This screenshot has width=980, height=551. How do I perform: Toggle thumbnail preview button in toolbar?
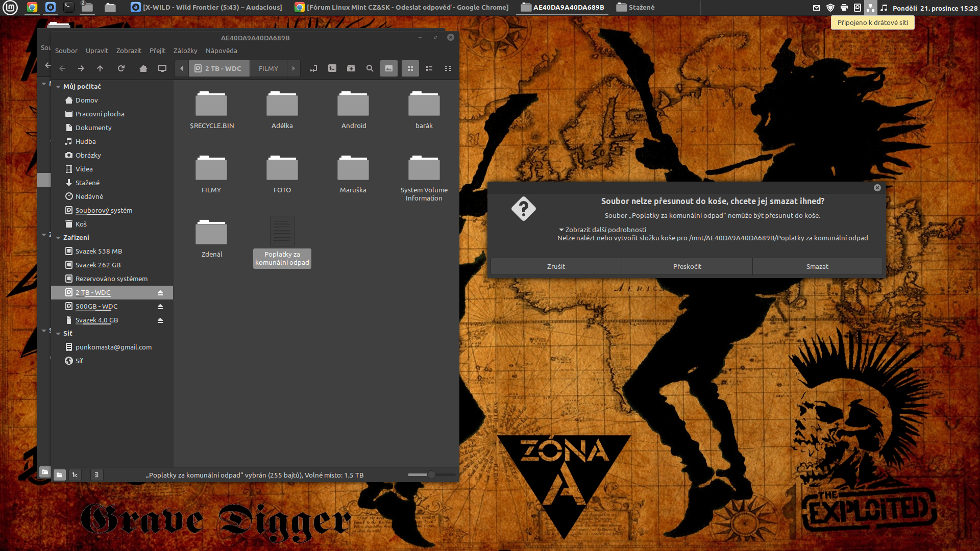389,68
